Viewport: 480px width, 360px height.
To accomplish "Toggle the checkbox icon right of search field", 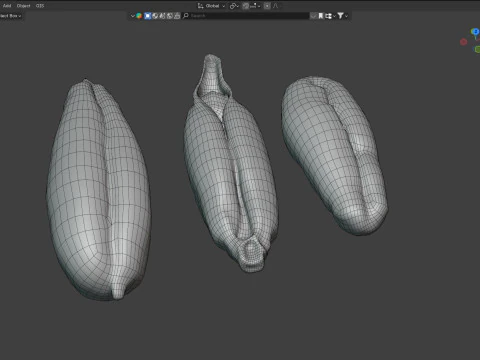I will click(313, 16).
